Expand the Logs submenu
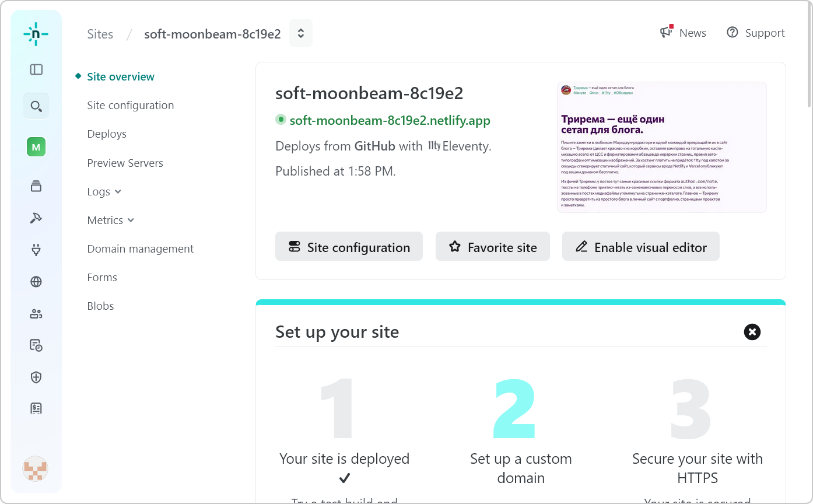This screenshot has height=504, width=813. pyautogui.click(x=104, y=192)
